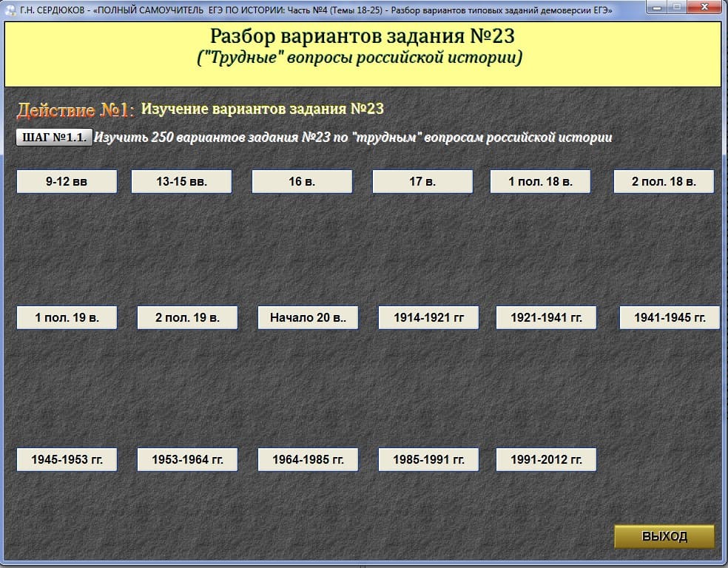Open the 13-15 вв. period variants

pyautogui.click(x=181, y=181)
